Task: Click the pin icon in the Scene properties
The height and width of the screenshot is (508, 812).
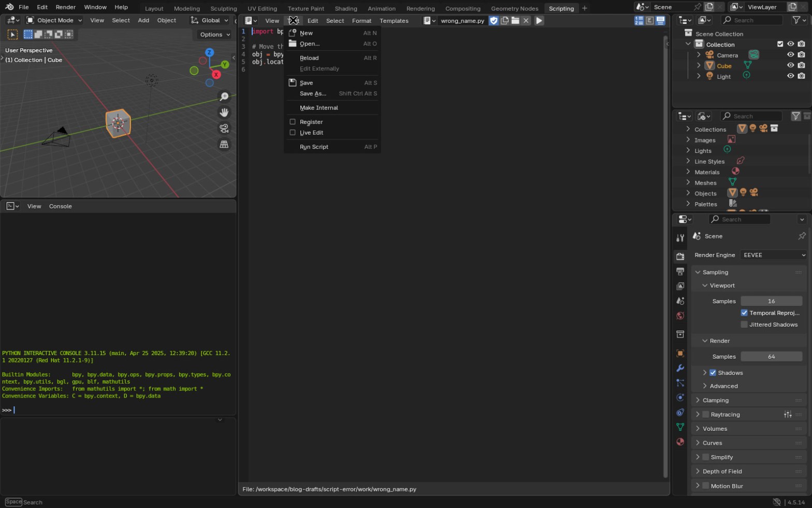Action: [x=802, y=236]
